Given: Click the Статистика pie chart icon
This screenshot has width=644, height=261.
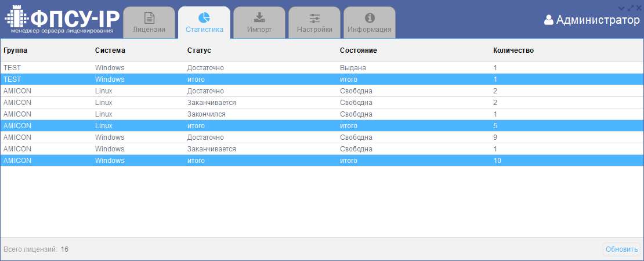Looking at the screenshot, I should click(204, 17).
